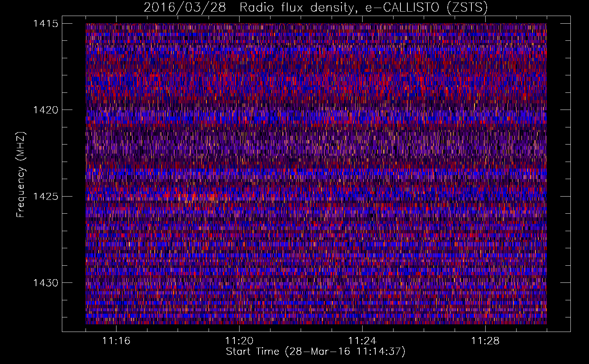
Task: Select the '1420' frequency axis label
Action: click(x=46, y=110)
